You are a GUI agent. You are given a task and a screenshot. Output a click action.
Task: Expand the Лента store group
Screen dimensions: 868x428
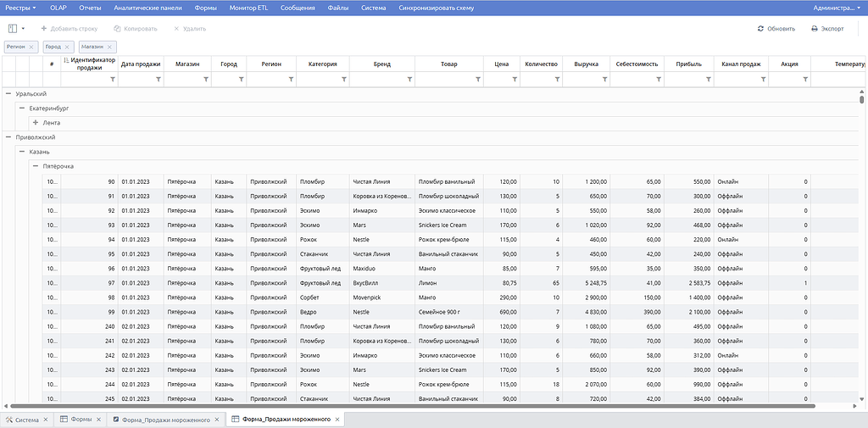[x=36, y=122]
